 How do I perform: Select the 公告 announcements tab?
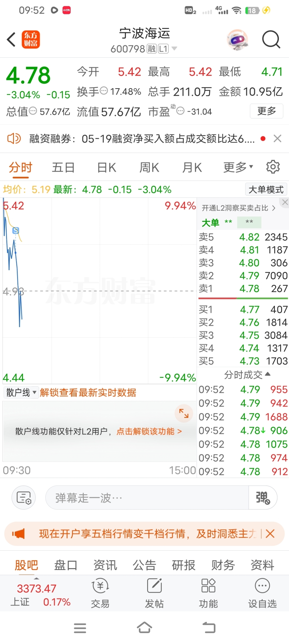pyautogui.click(x=144, y=565)
